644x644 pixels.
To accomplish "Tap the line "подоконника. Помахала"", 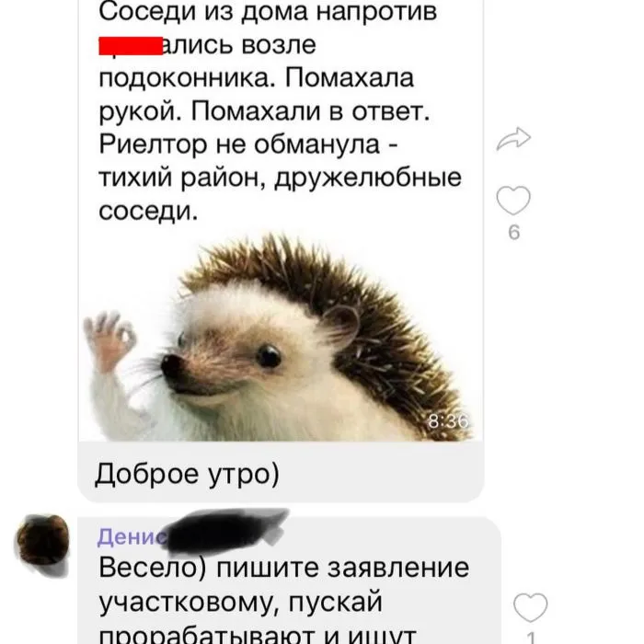I will coord(257,79).
